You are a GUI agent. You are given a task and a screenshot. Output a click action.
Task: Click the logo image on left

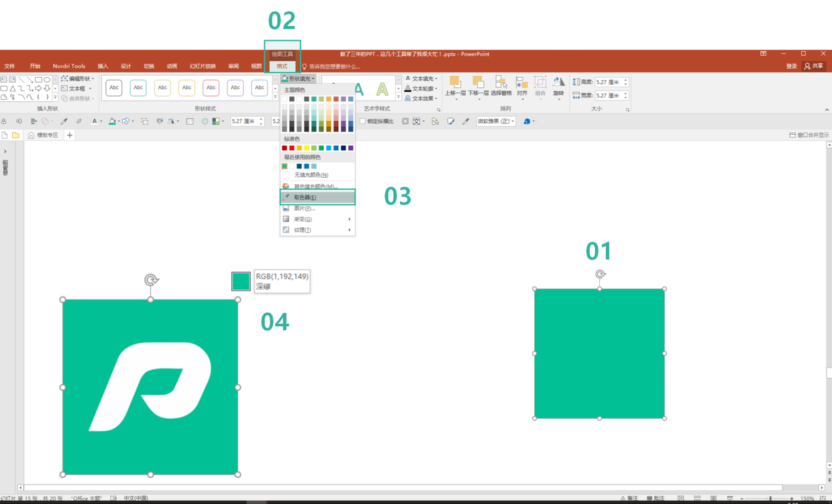150,387
